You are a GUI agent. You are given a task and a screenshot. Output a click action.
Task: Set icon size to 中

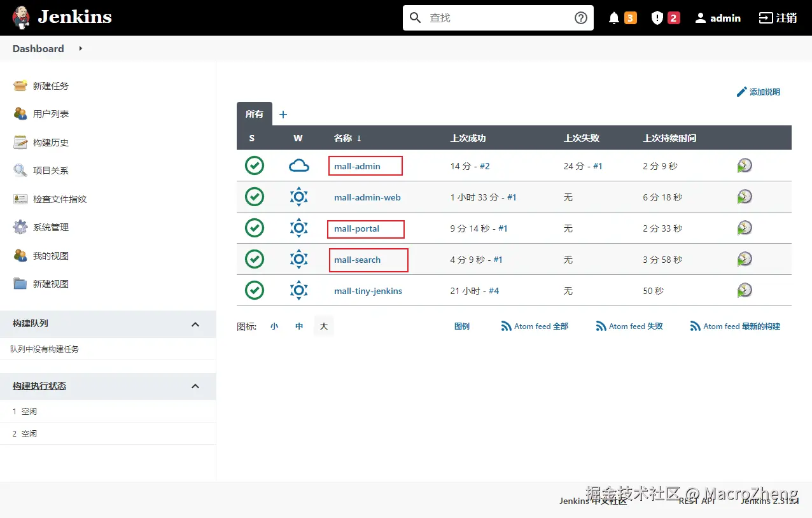299,326
